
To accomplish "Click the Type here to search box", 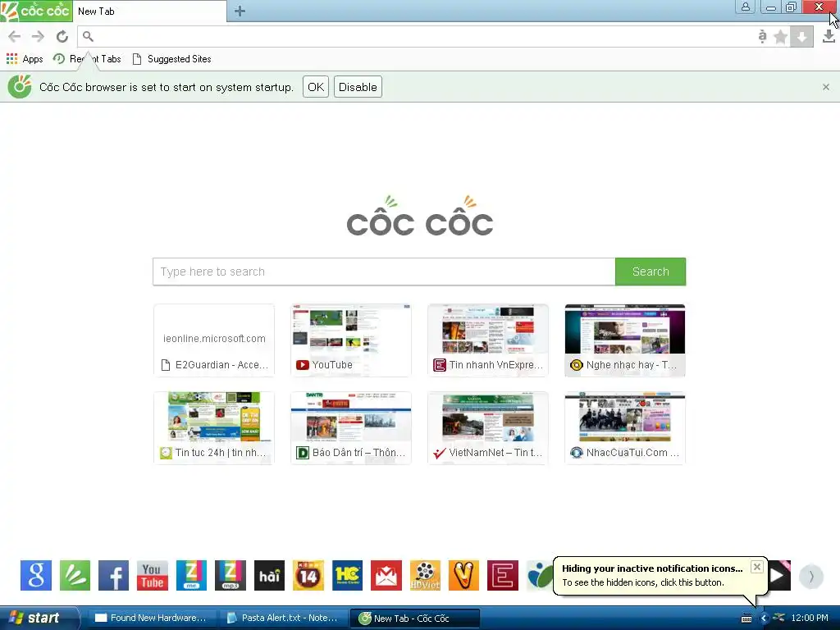I will pos(384,272).
